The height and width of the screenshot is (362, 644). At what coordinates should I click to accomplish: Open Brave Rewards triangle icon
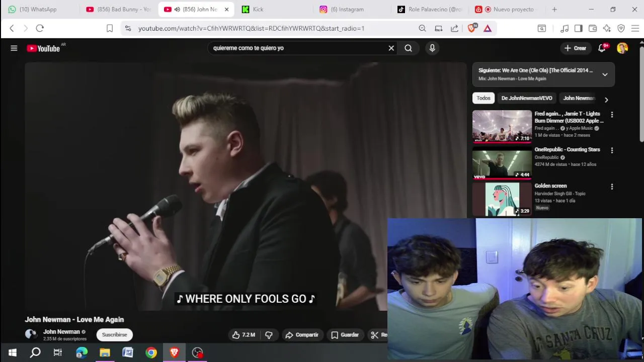click(488, 28)
